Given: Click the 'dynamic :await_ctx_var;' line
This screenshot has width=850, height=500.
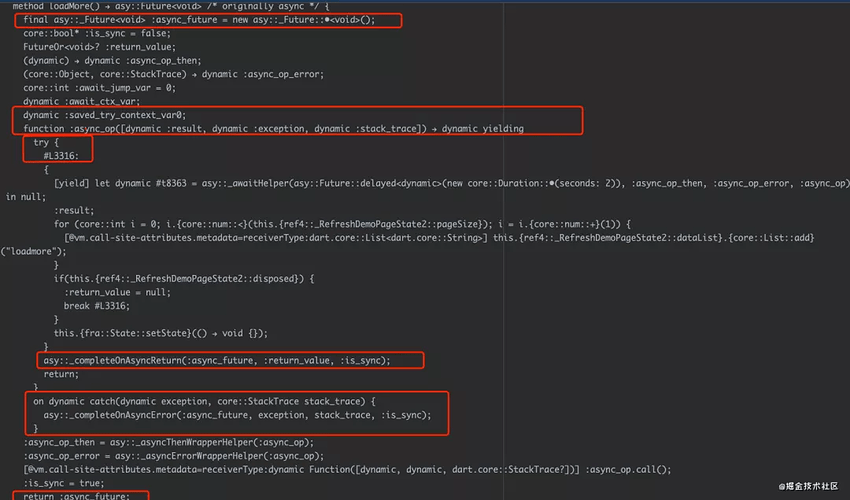Looking at the screenshot, I should tap(81, 101).
